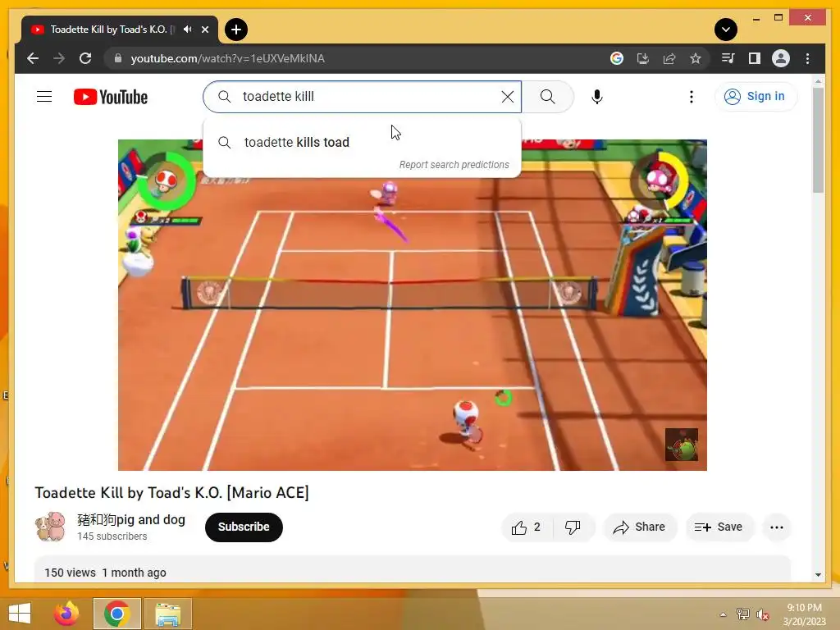Open channel name 猪和狗pig and dog
This screenshot has width=840, height=630.
coord(130,519)
